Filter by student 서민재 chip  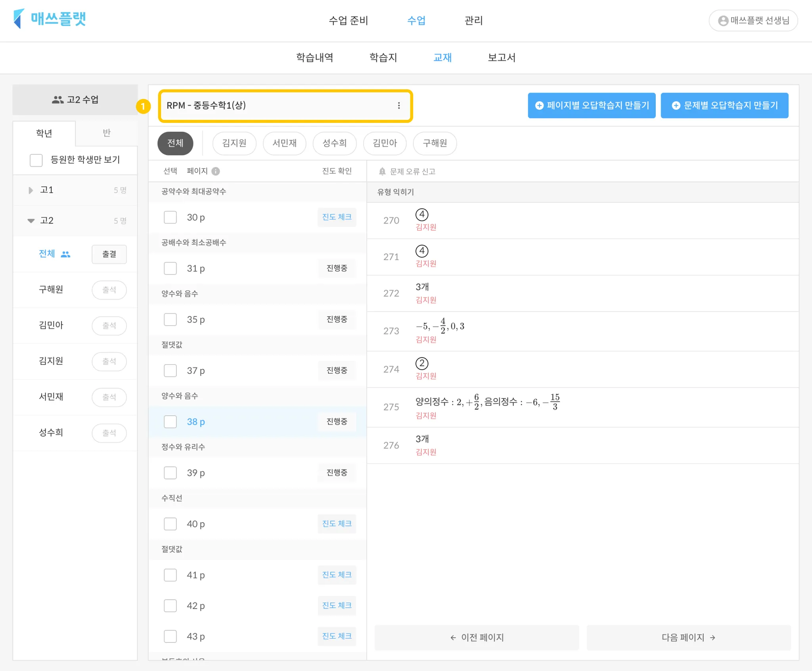284,143
